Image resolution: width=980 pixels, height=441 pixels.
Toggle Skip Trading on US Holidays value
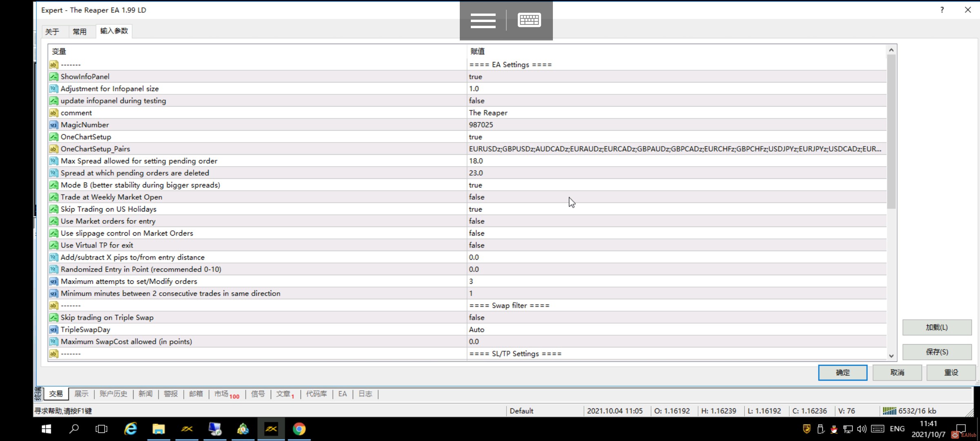475,209
